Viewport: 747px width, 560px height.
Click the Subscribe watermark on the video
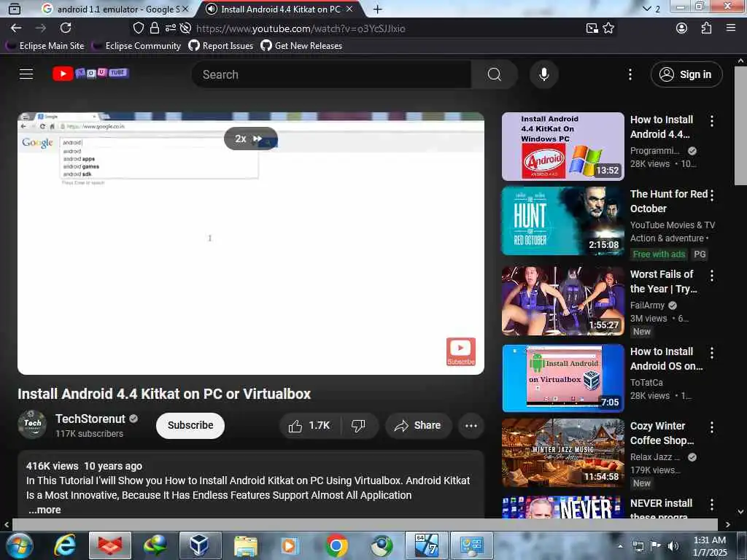460,351
